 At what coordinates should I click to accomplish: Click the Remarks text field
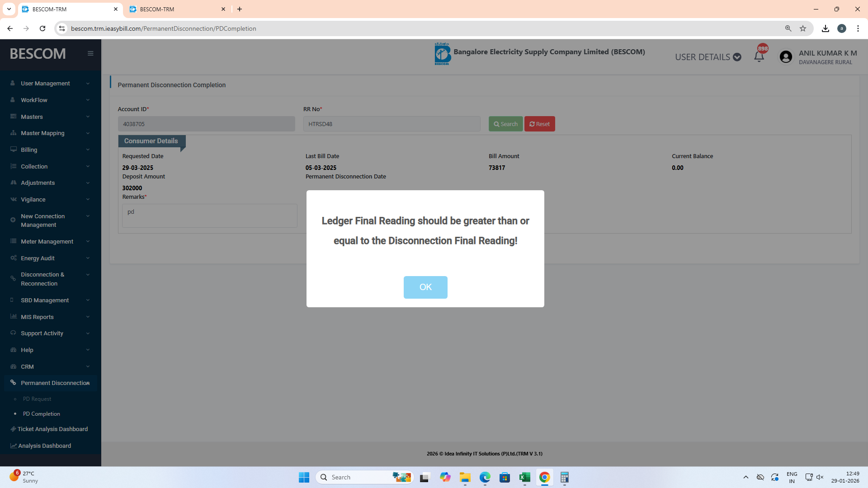[x=209, y=216]
